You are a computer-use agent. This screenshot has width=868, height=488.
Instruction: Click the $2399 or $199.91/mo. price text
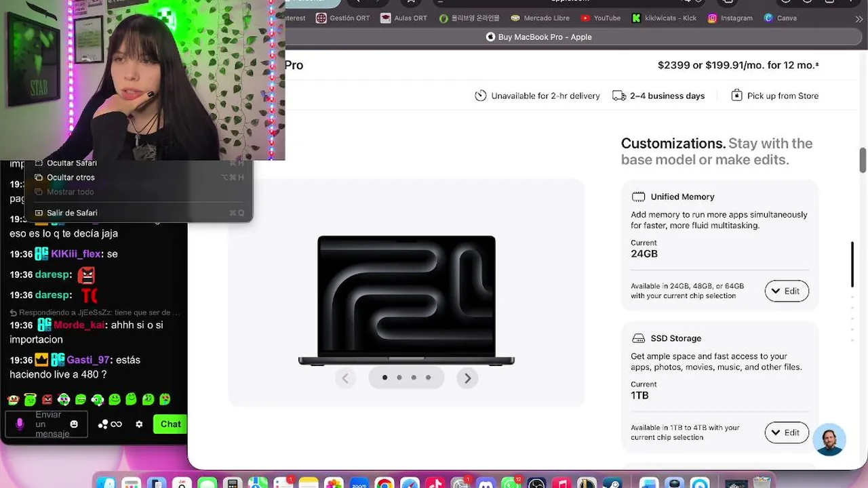[738, 65]
